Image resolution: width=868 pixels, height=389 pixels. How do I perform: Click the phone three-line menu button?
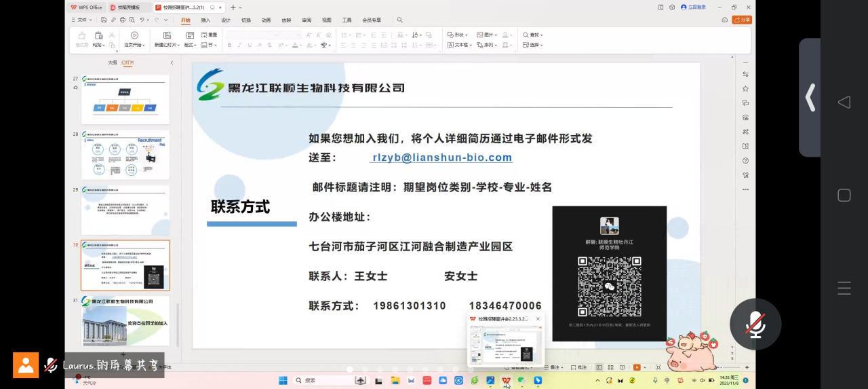point(844,288)
